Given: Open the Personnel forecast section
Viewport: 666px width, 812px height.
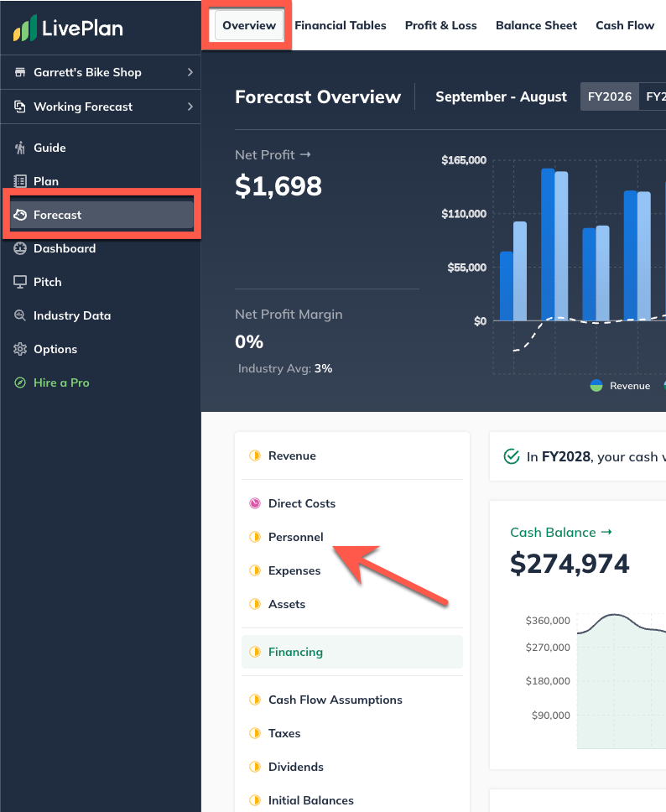Looking at the screenshot, I should pyautogui.click(x=295, y=537).
